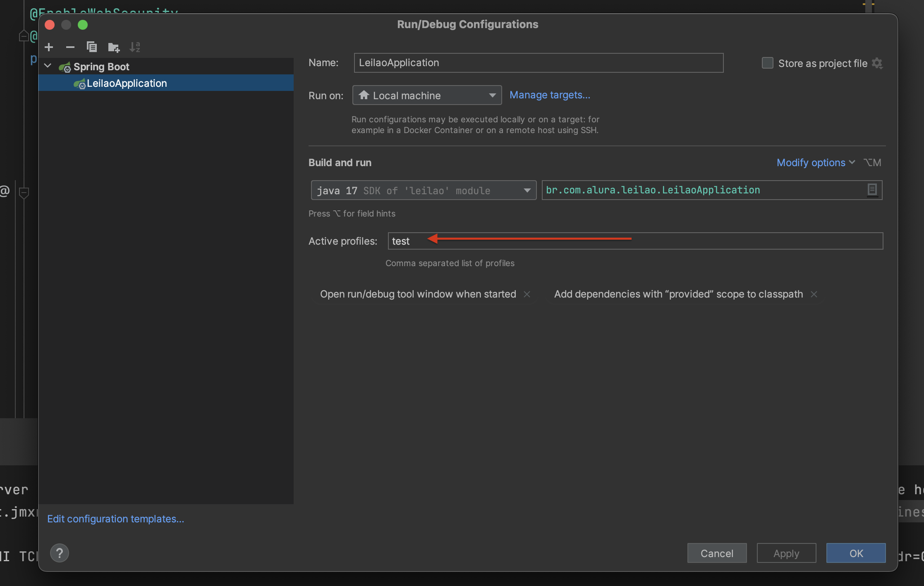Add a new run configuration
Viewport: 924px width, 586px height.
coord(49,47)
